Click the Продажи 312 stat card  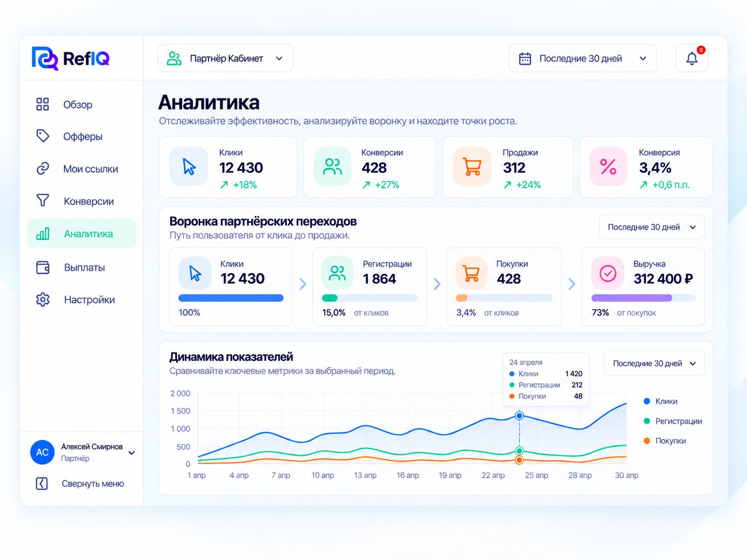[x=508, y=167]
